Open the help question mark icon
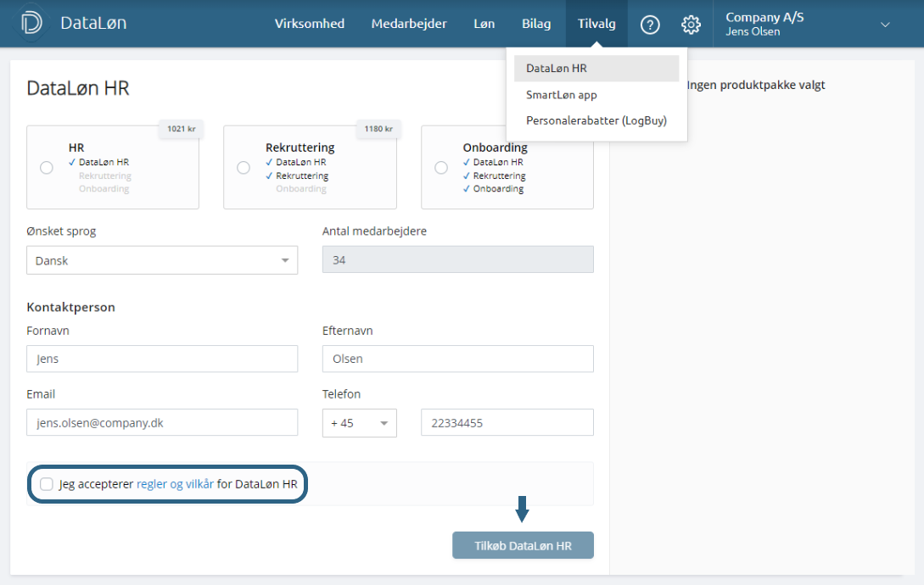The height and width of the screenshot is (585, 924). [650, 25]
